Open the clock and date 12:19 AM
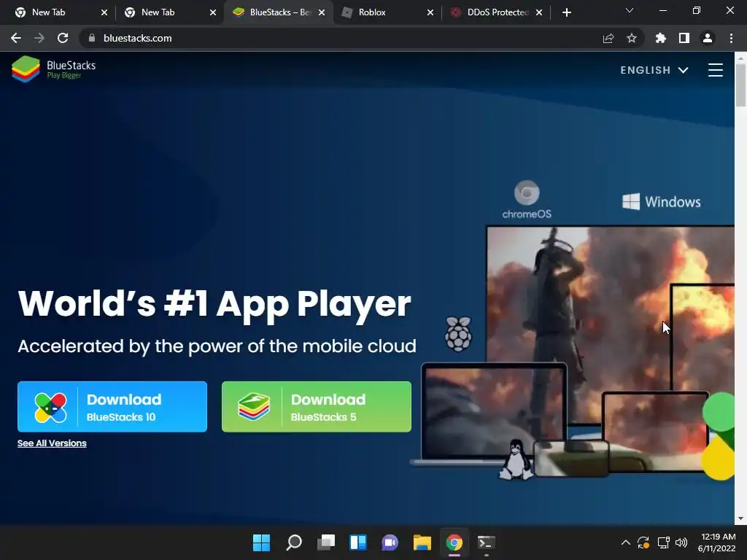The width and height of the screenshot is (747, 560). (718, 542)
